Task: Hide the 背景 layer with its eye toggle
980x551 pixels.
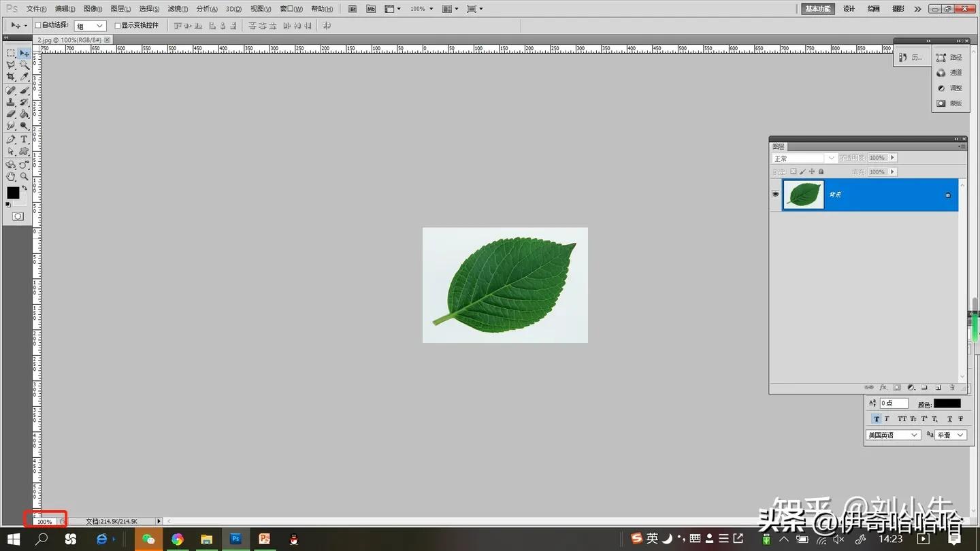Action: (x=775, y=195)
